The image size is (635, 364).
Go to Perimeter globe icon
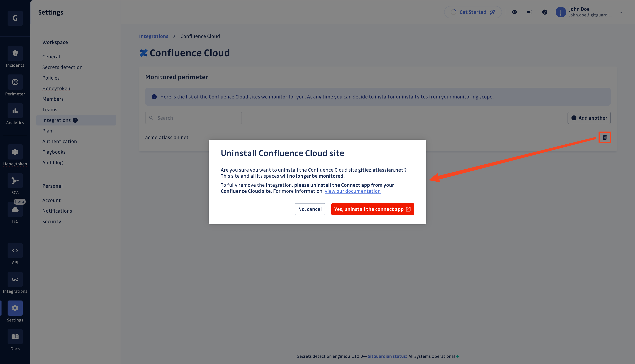tap(15, 82)
